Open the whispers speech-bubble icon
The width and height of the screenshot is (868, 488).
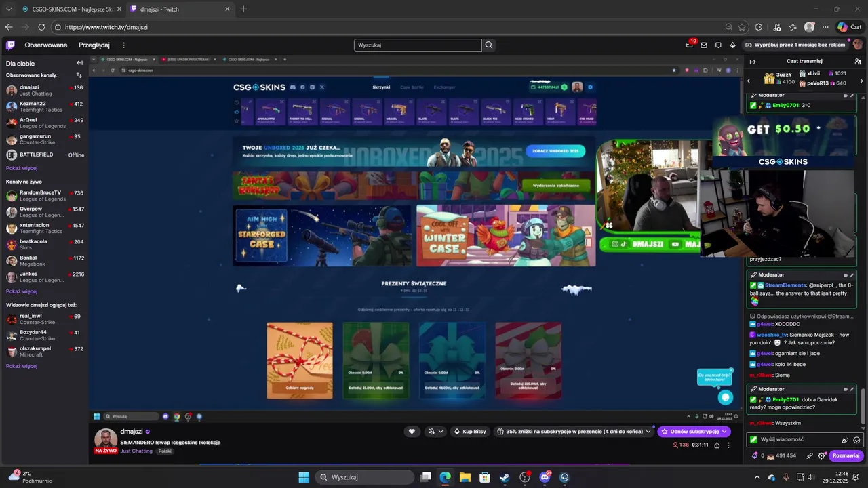[718, 45]
